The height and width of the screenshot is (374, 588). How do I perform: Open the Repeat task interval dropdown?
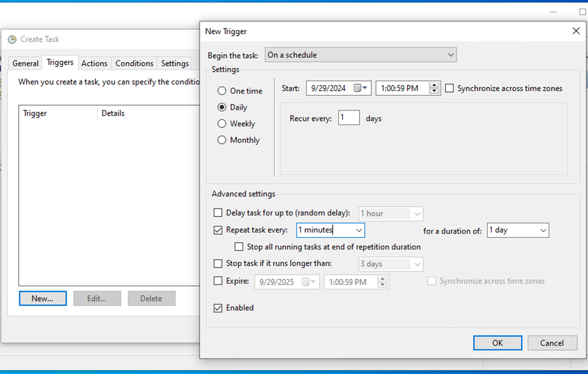pos(358,231)
